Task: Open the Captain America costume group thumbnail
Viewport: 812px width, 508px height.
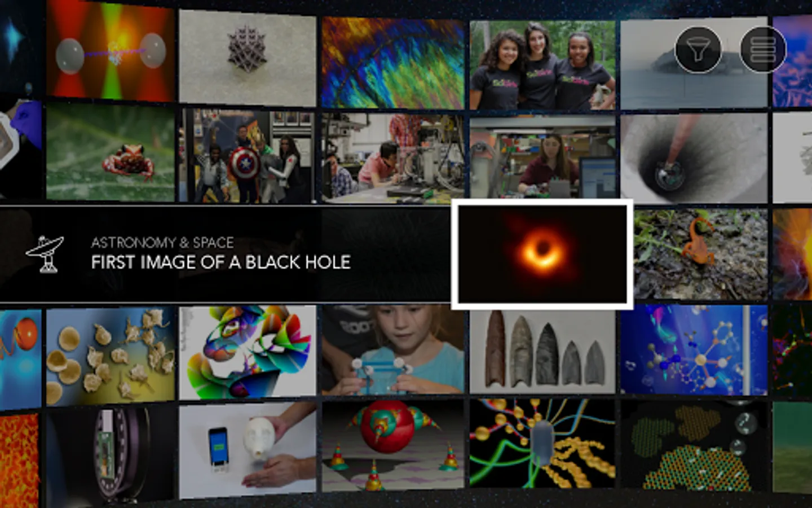Action: pos(248,156)
